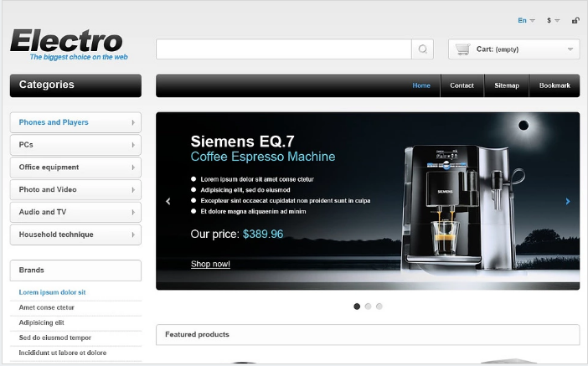Expand the Cart dropdown arrow
Viewport: 588px width, 366px height.
coord(570,49)
